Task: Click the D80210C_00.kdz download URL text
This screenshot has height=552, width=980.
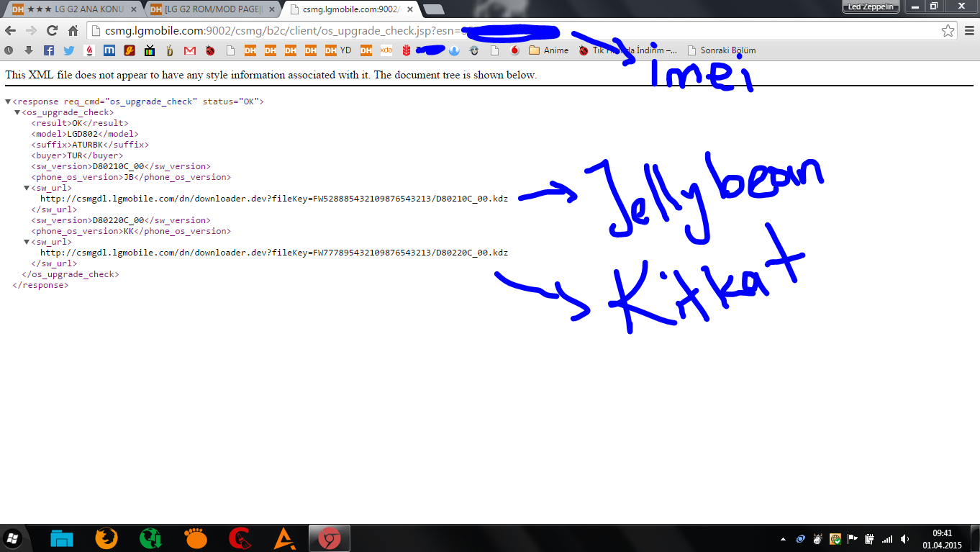Action: coord(274,199)
